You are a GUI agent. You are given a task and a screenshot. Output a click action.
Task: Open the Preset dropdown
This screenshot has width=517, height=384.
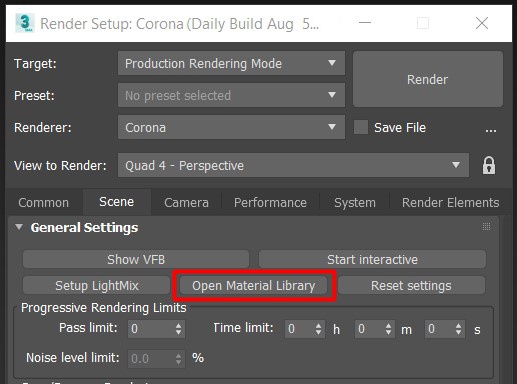(231, 95)
